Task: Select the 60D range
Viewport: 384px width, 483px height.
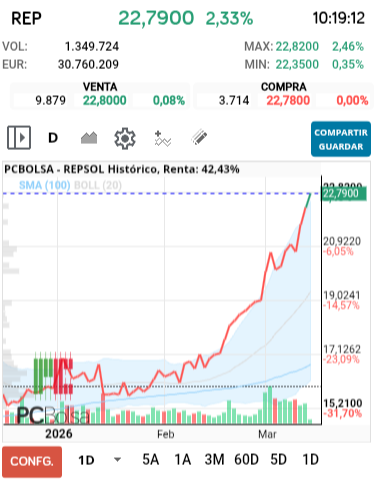Action: (x=246, y=460)
